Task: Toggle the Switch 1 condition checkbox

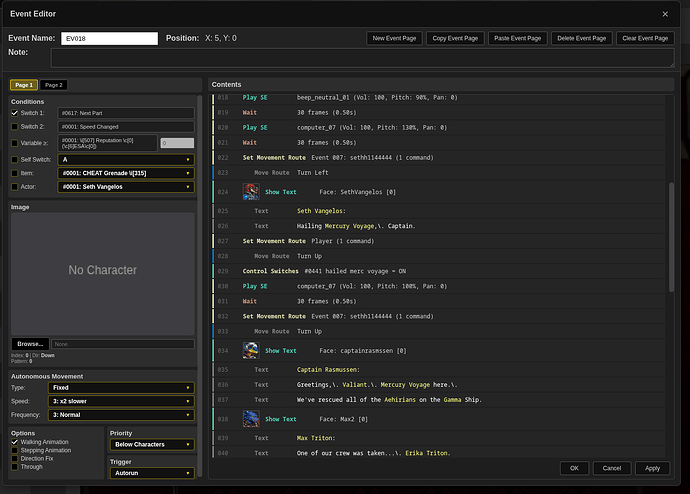Action: tap(15, 113)
